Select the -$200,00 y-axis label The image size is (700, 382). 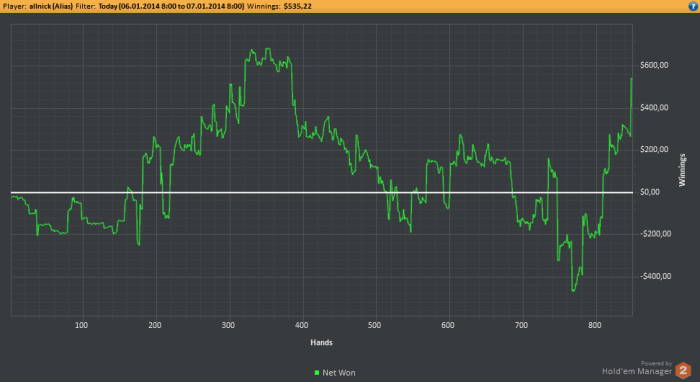[655, 234]
